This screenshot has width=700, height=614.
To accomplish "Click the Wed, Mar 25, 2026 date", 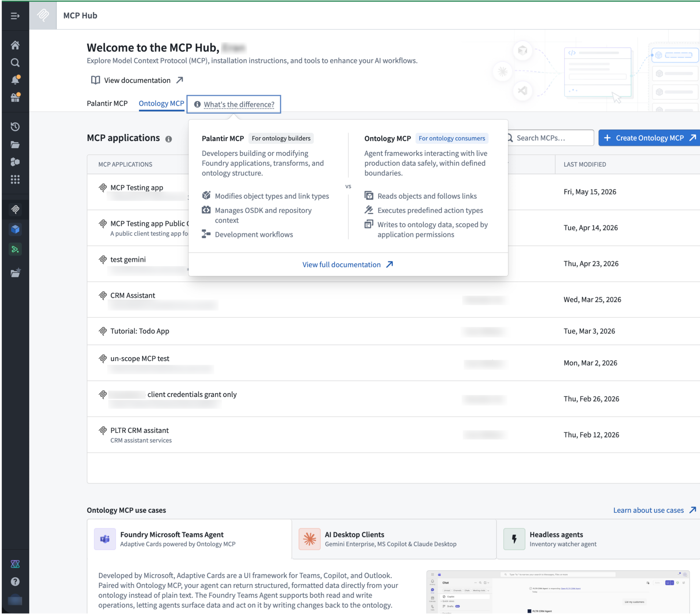I will tap(592, 300).
